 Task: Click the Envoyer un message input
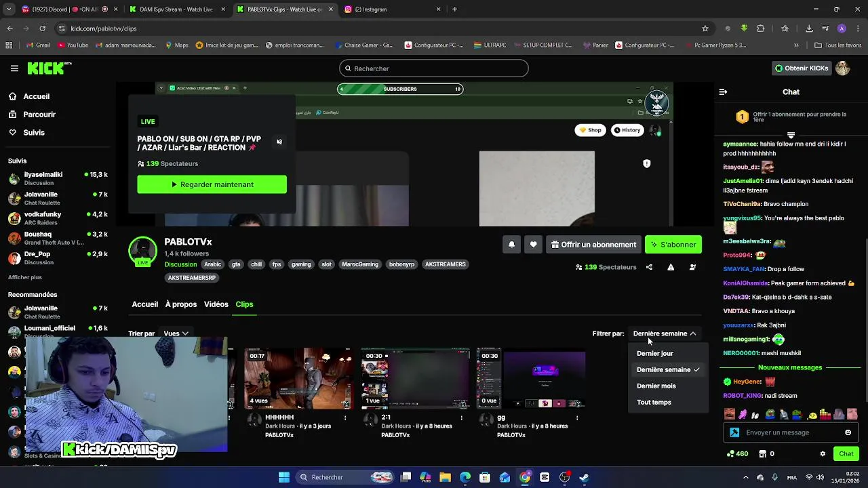[790, 432]
